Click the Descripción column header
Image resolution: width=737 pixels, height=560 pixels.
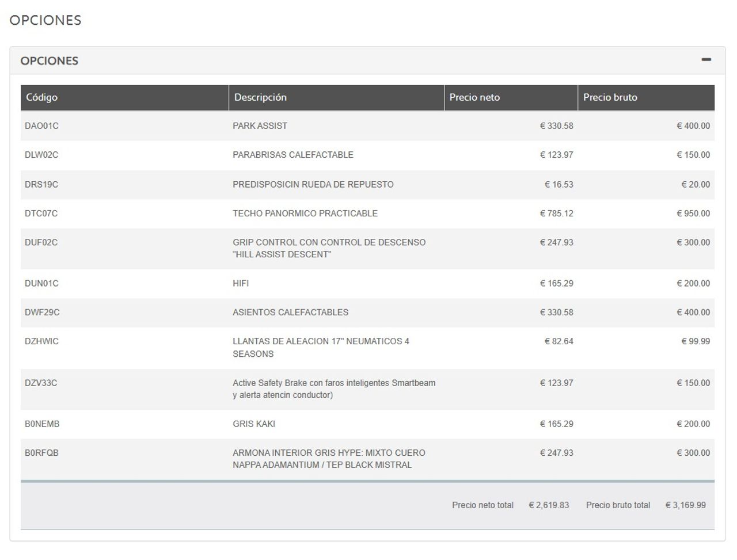(x=336, y=97)
